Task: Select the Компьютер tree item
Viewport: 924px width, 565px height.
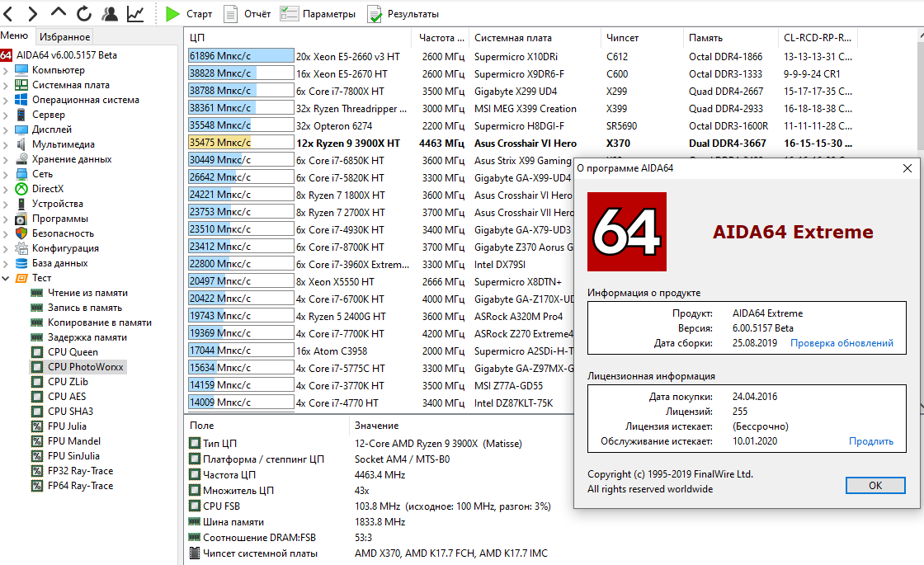Action: pyautogui.click(x=59, y=69)
